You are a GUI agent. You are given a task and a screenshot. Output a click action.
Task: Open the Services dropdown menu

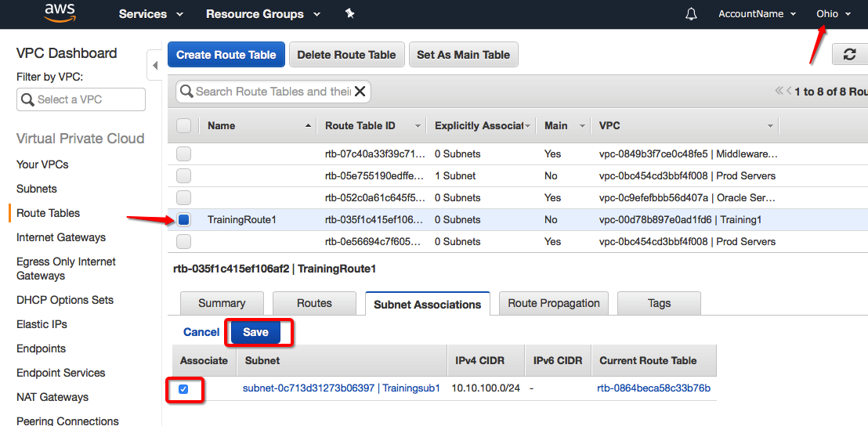(x=150, y=14)
